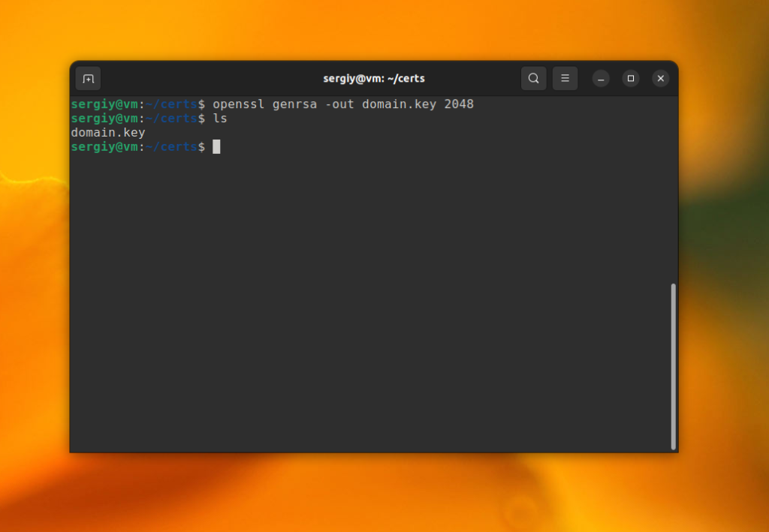Close the terminal window
The width and height of the screenshot is (769, 532).
tap(661, 78)
